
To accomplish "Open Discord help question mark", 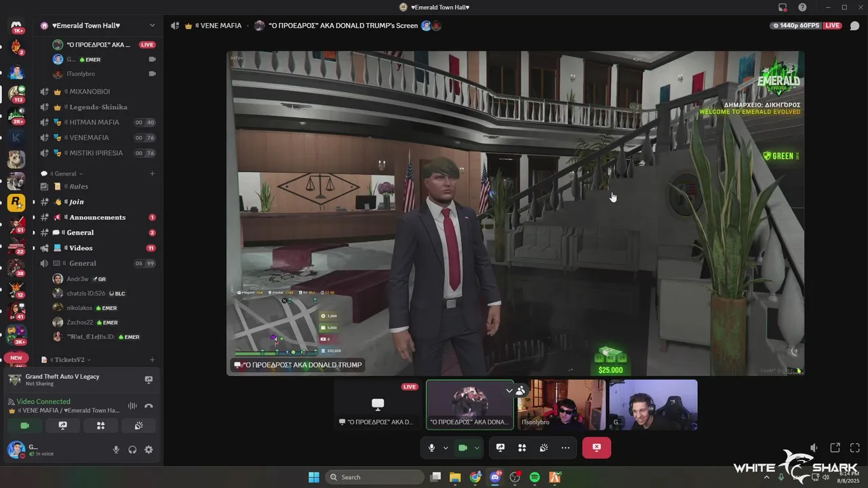I will 802,7.
